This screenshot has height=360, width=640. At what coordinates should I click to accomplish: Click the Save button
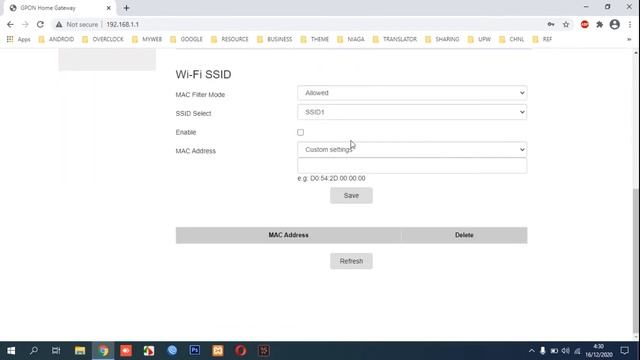point(351,196)
